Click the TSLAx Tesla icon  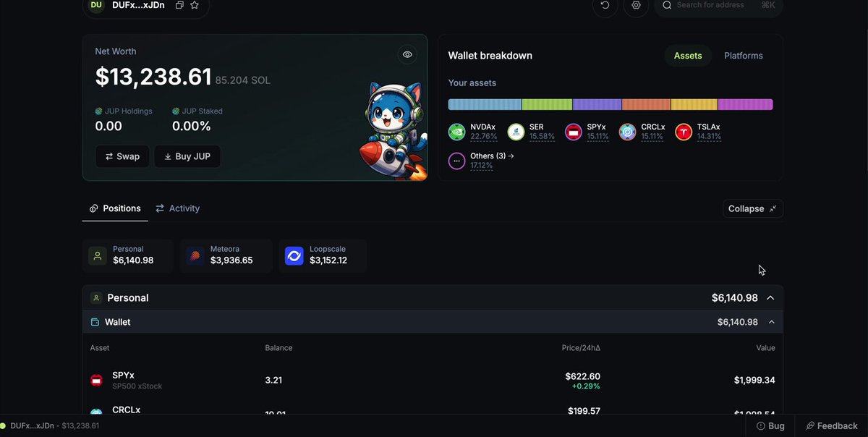(684, 132)
